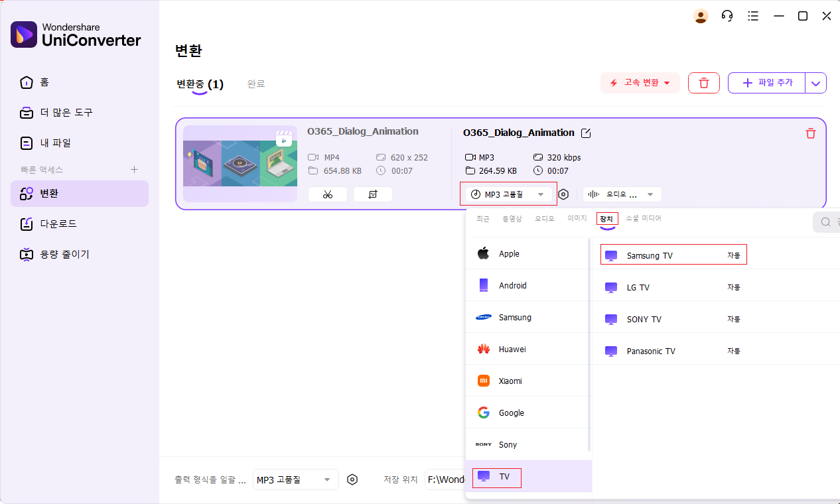Viewport: 840px width, 504px height.
Task: Click the delete-all trash button in toolbar
Action: [704, 83]
